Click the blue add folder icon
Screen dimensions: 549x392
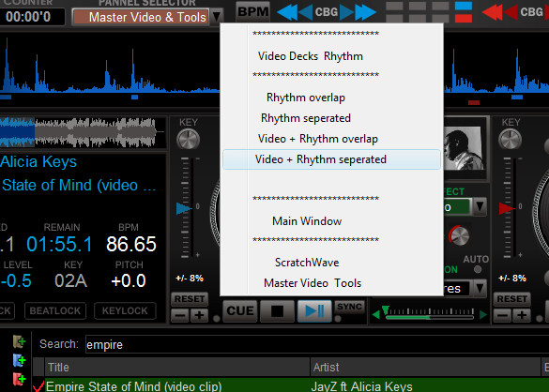click(x=20, y=360)
